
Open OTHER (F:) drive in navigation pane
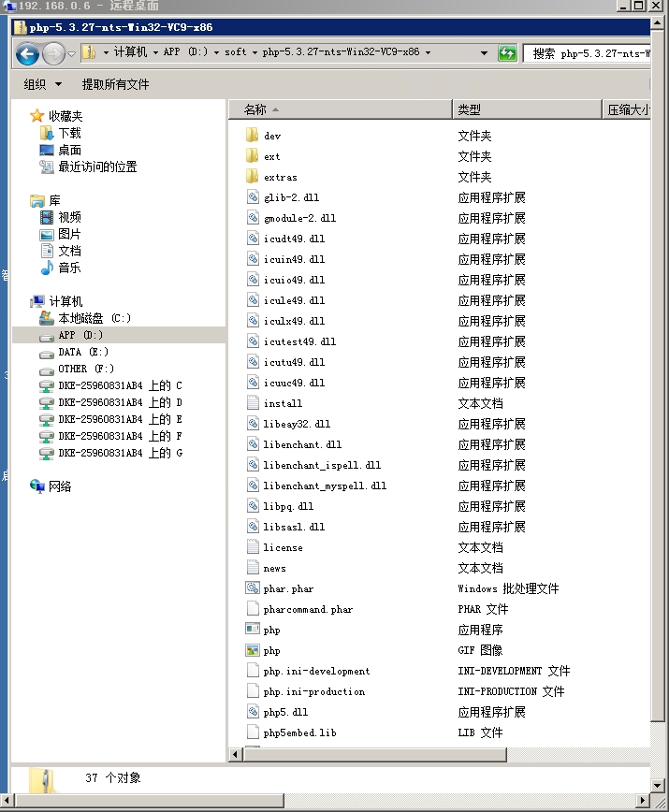(x=86, y=369)
